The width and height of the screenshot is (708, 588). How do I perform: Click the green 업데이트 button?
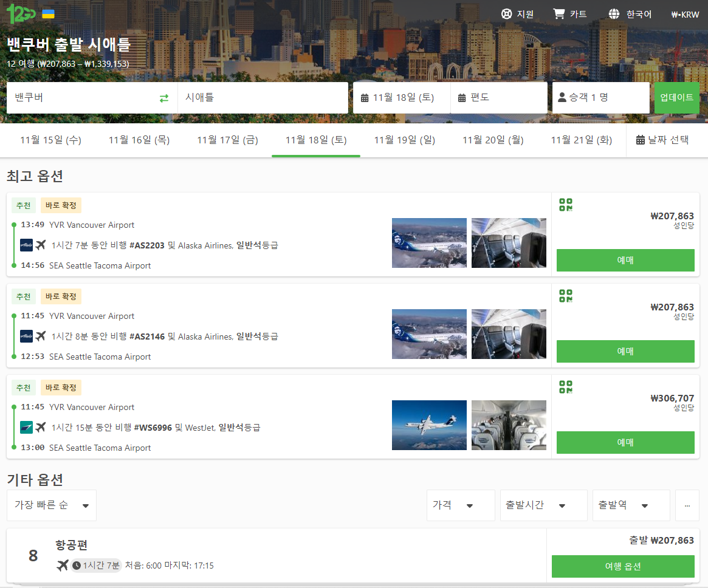point(677,97)
